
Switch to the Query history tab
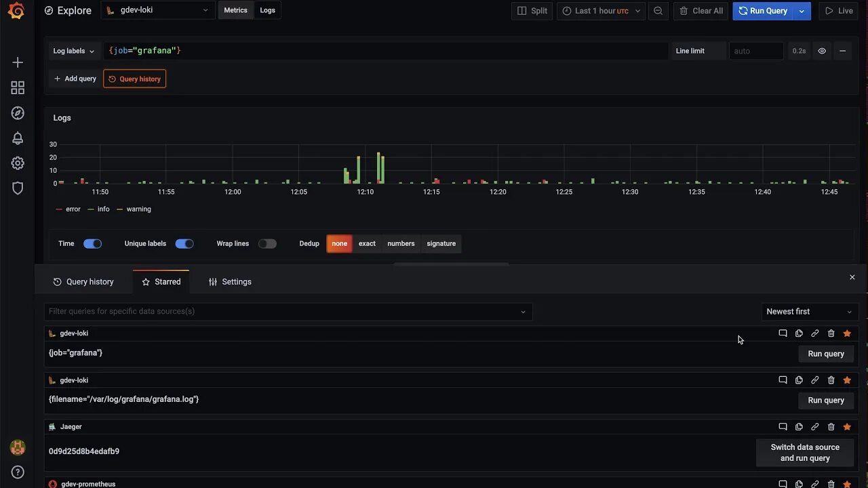pos(83,282)
